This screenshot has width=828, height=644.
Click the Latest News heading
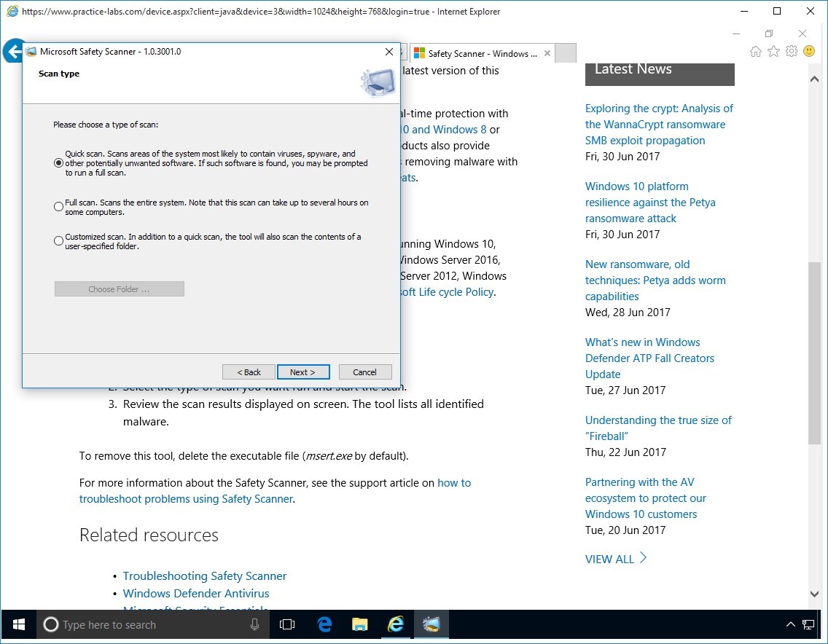pyautogui.click(x=633, y=69)
